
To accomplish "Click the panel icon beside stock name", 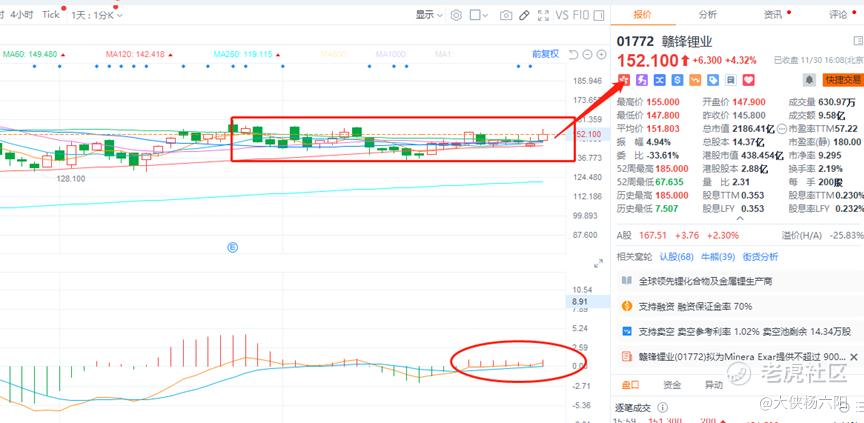I will [x=858, y=41].
